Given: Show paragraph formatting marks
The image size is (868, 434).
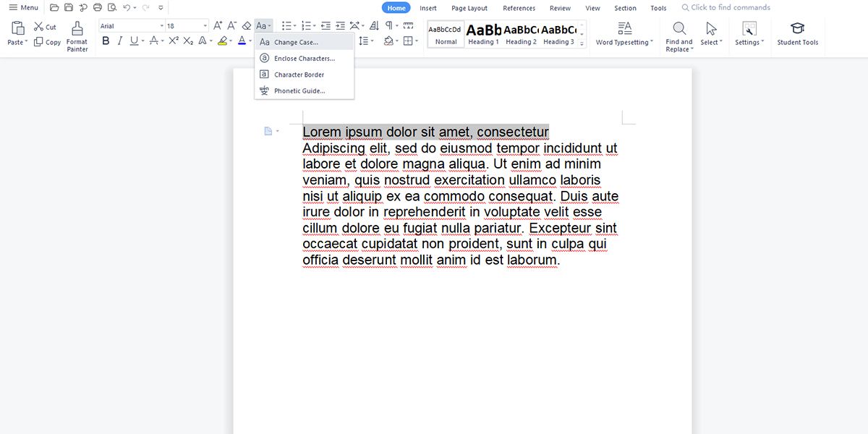Looking at the screenshot, I should [x=388, y=24].
